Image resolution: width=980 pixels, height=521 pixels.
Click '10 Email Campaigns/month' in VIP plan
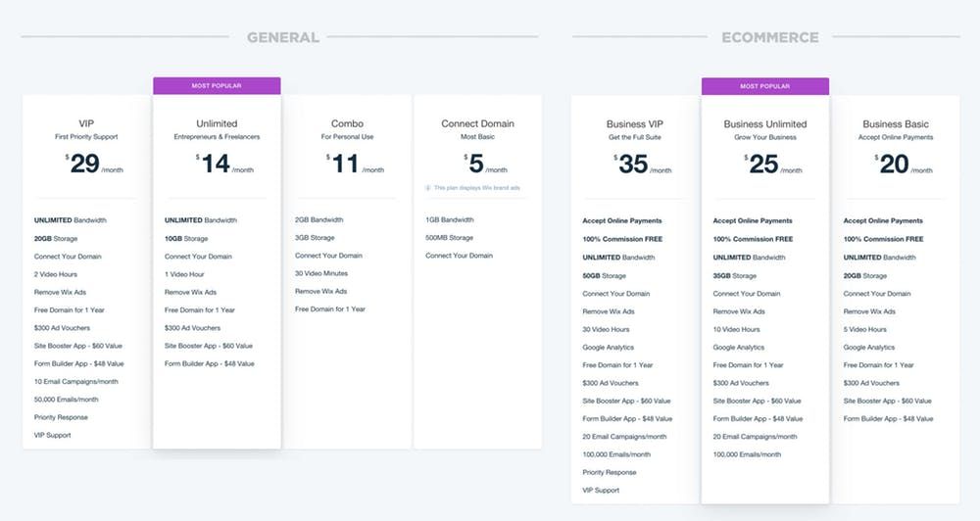[75, 382]
